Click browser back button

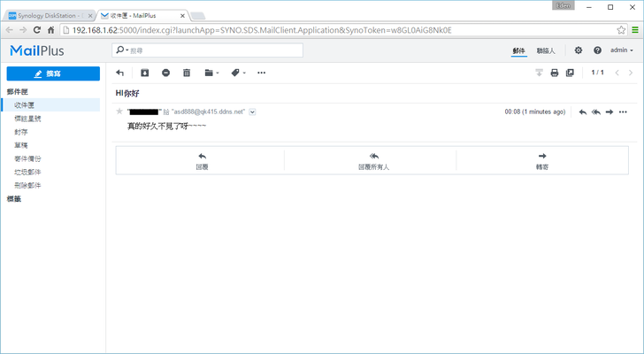(9, 30)
